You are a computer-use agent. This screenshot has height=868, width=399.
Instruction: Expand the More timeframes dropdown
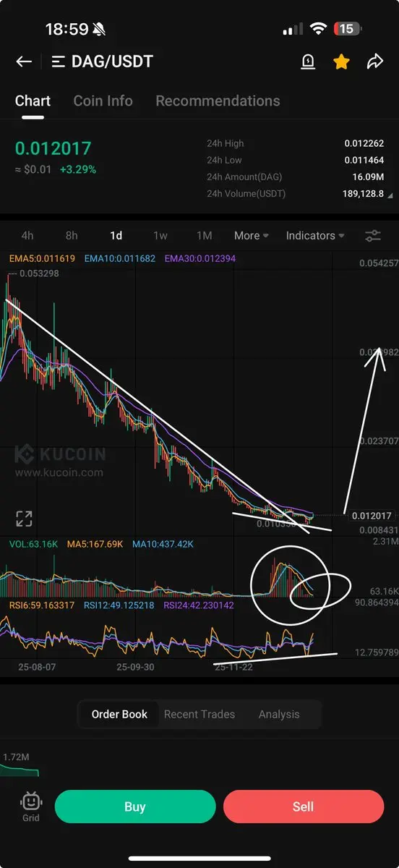tap(252, 236)
